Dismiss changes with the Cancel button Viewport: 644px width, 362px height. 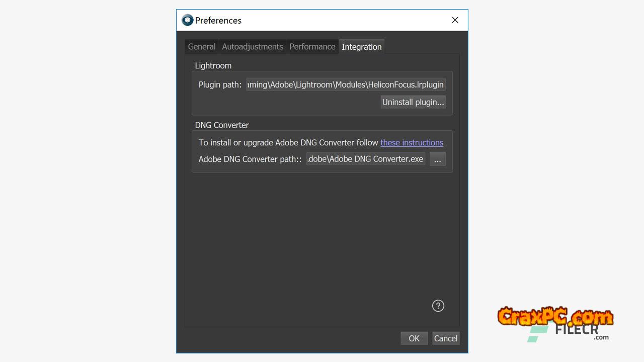pyautogui.click(x=446, y=338)
